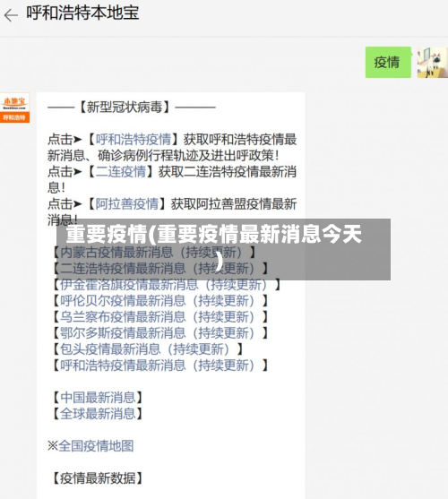Open the 全国疫情地图 link
Image resolution: width=448 pixels, height=499 pixels.
click(96, 446)
